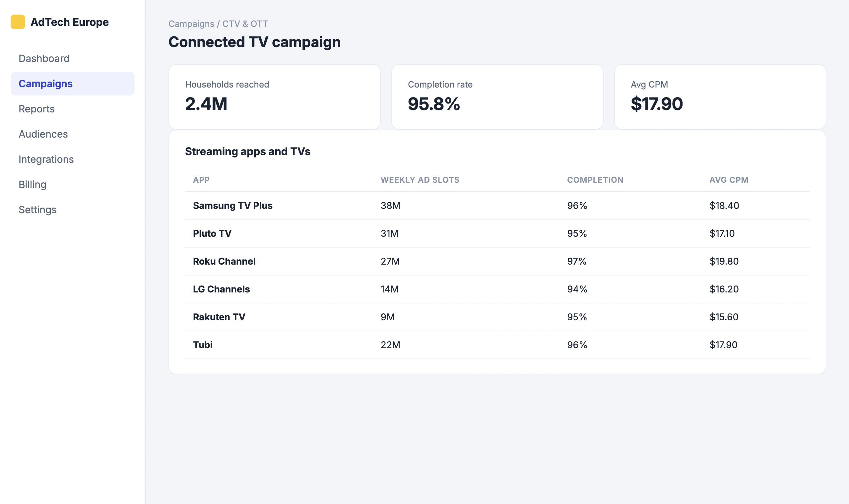
Task: Click the $15.60 CPM for Rakuten TV
Action: 724,317
